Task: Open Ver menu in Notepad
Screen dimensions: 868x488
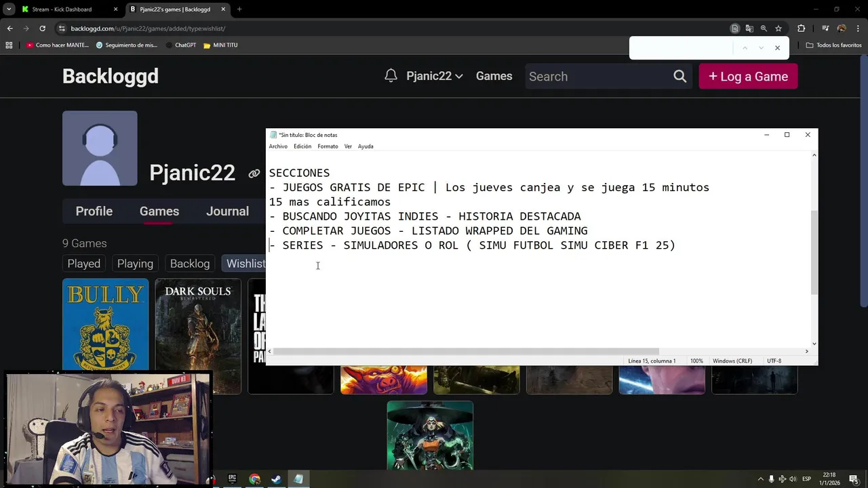Action: pos(348,146)
